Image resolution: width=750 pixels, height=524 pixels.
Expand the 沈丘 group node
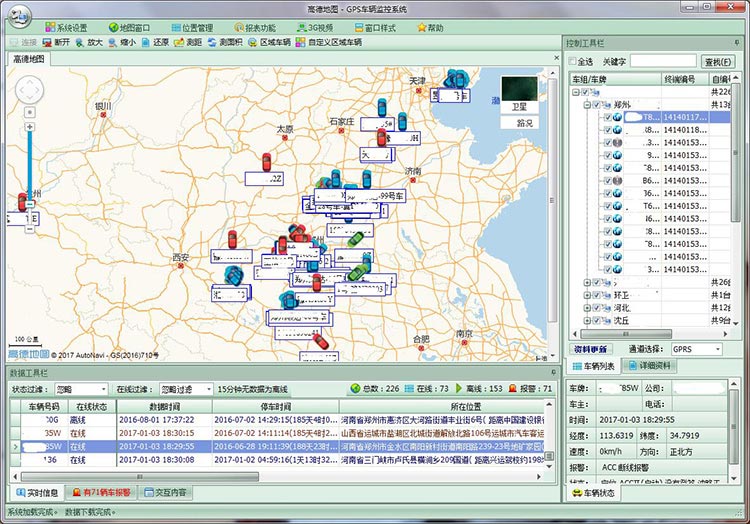coord(587,320)
